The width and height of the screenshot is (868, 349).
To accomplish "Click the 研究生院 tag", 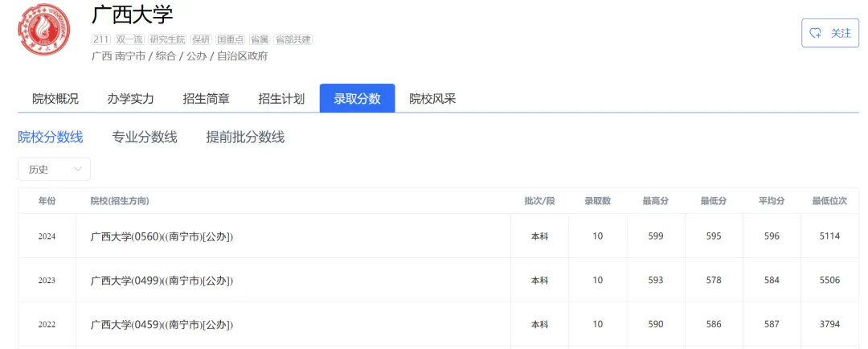I will pyautogui.click(x=168, y=40).
